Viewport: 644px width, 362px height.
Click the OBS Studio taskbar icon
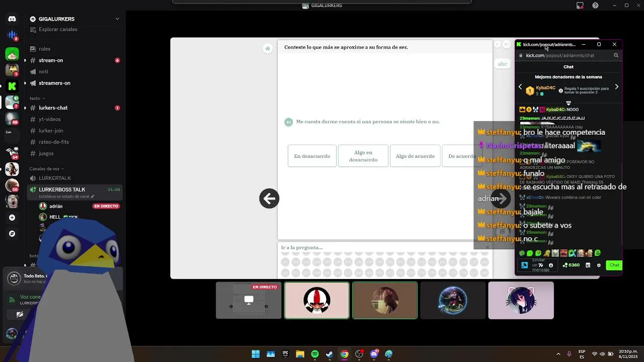[x=359, y=354]
